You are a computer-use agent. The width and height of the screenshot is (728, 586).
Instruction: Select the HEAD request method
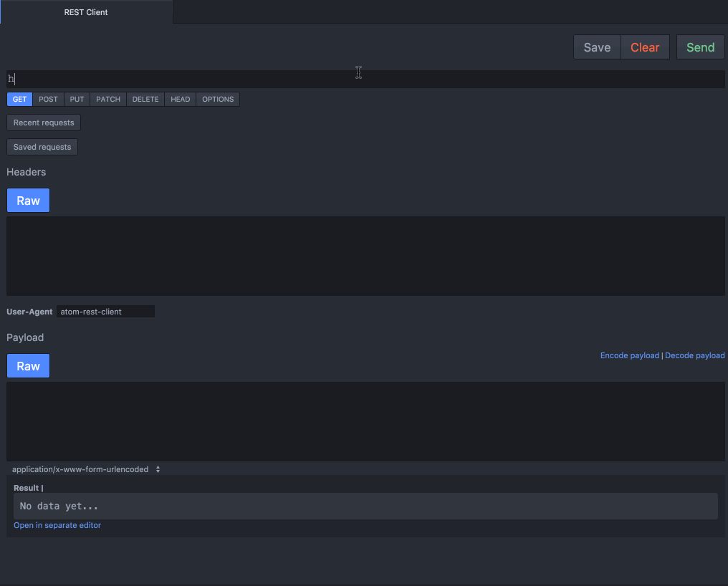180,99
